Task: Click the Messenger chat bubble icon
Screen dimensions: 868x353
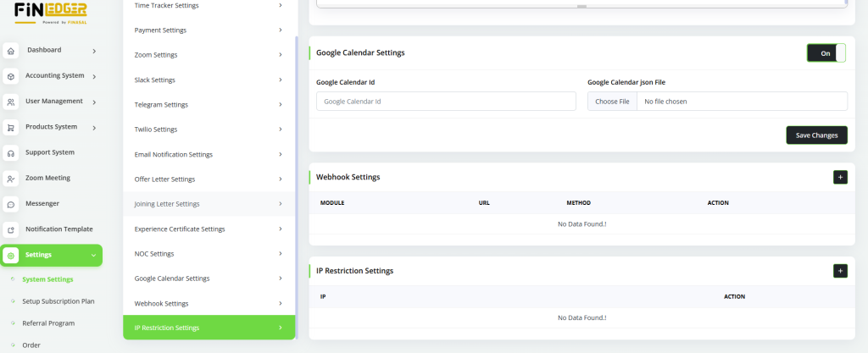Action: (11, 204)
